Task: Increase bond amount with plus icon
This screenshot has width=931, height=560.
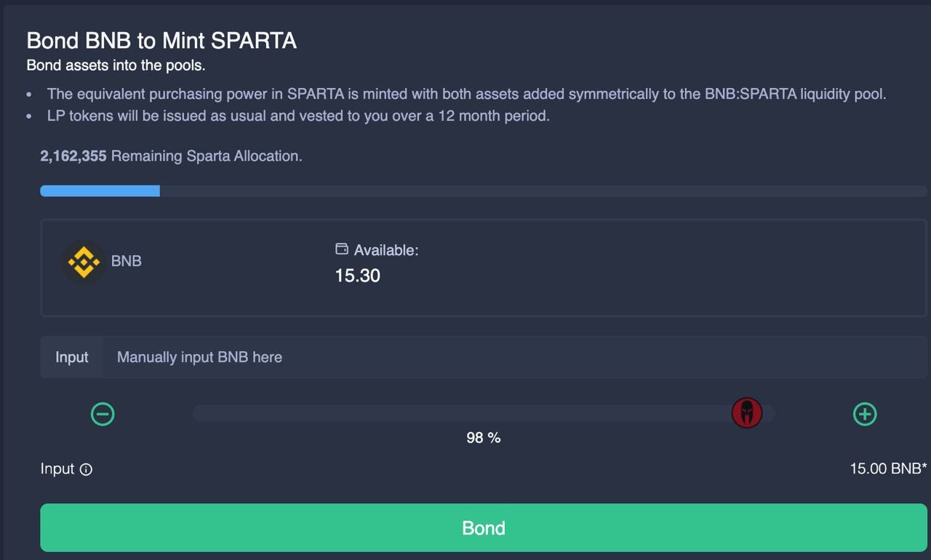Action: [x=865, y=414]
